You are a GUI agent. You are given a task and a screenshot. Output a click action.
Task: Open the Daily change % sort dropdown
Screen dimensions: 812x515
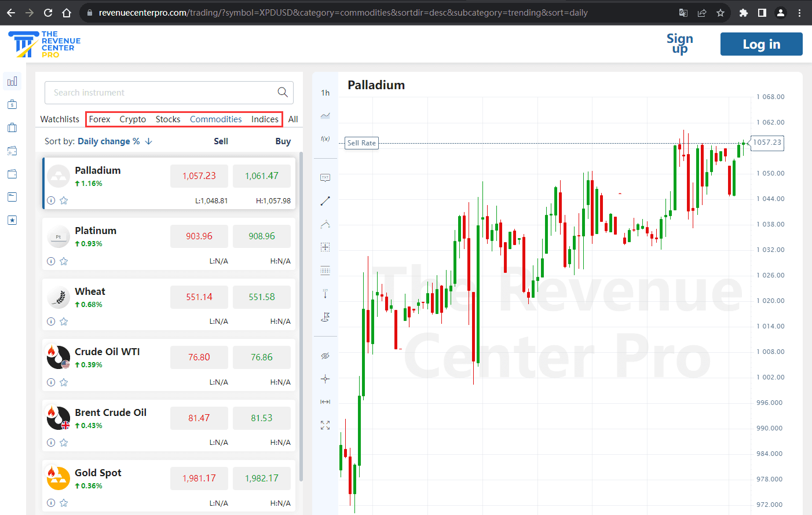coord(108,141)
